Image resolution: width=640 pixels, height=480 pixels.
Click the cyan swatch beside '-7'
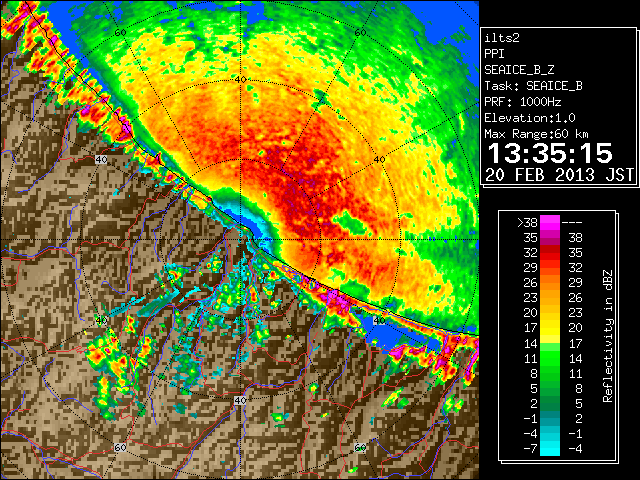click(550, 449)
